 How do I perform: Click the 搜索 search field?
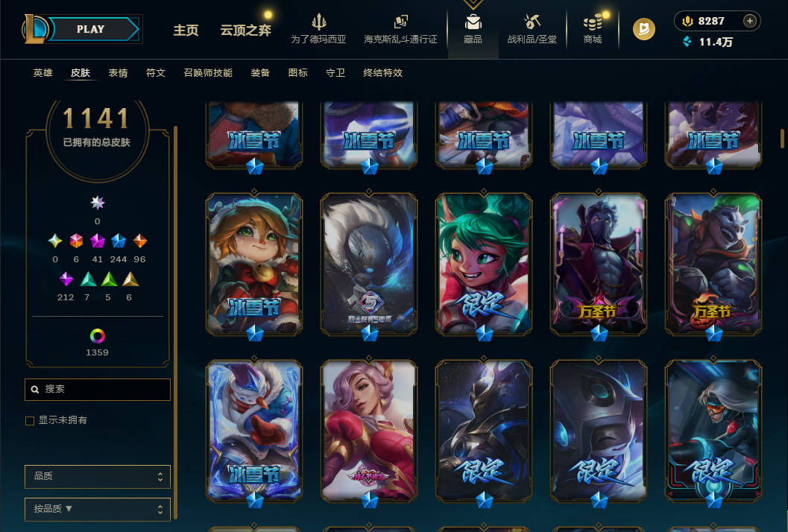98,390
